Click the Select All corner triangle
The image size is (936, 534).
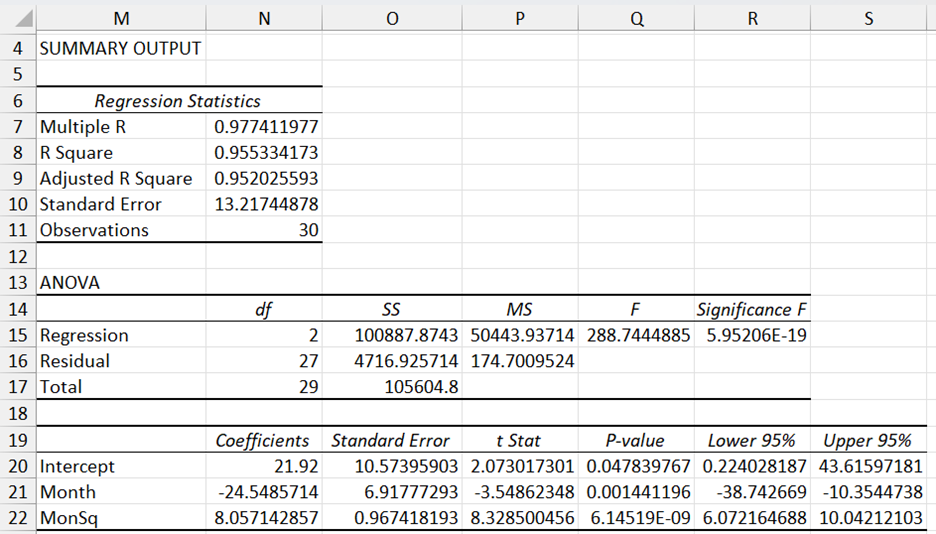[x=19, y=18]
